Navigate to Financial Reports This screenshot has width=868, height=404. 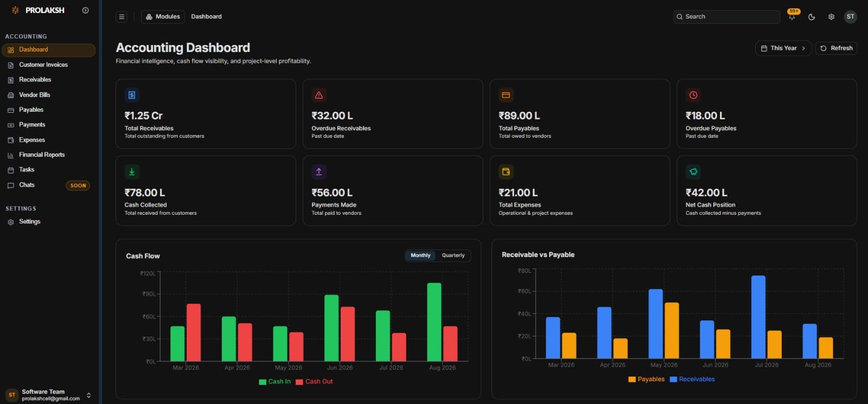point(49,155)
